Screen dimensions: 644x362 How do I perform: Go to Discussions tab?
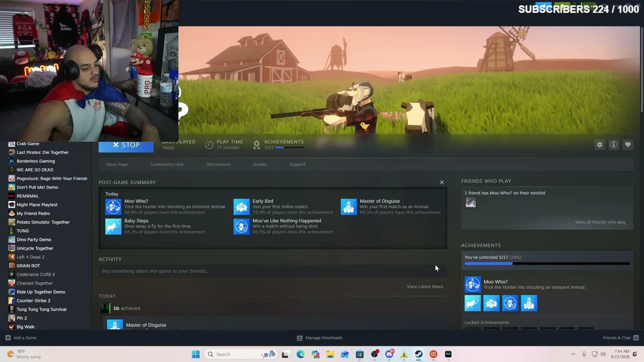[218, 164]
